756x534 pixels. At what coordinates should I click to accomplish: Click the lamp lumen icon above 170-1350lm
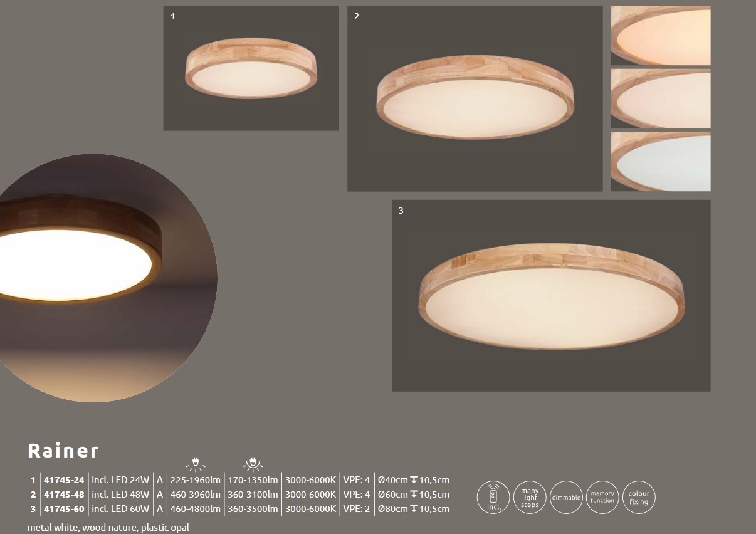click(253, 464)
